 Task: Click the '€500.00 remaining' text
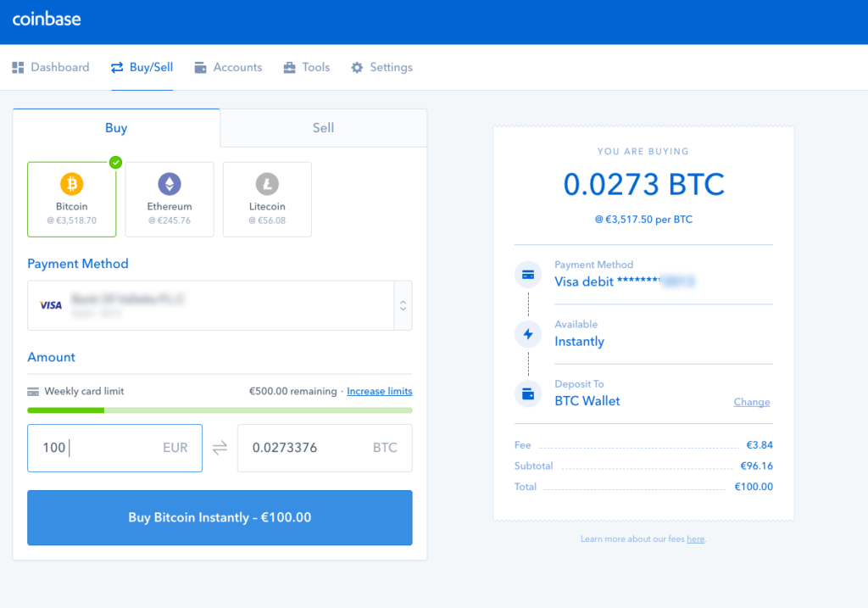[292, 392]
